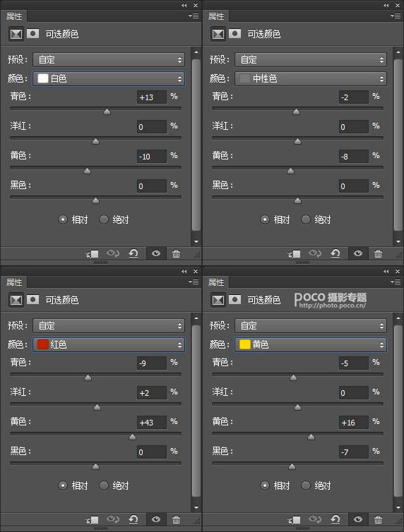Click the 黄色 value field showing +43
This screenshot has height=532, width=404.
(152, 423)
